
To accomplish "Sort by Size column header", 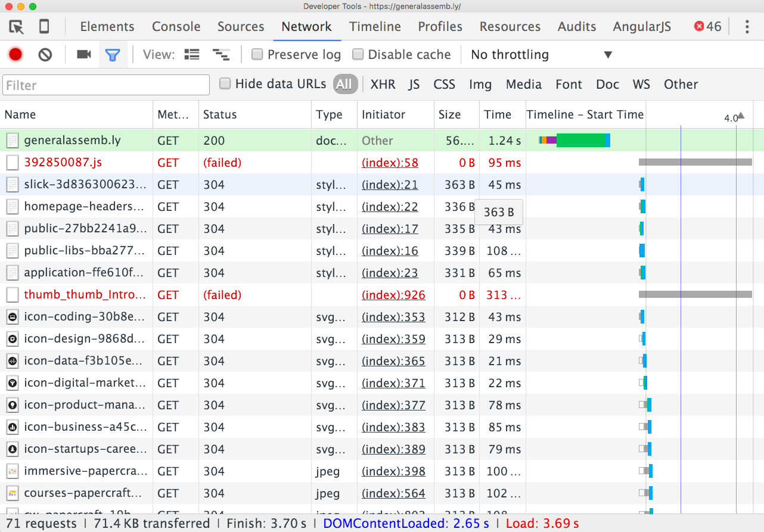I will (456, 114).
